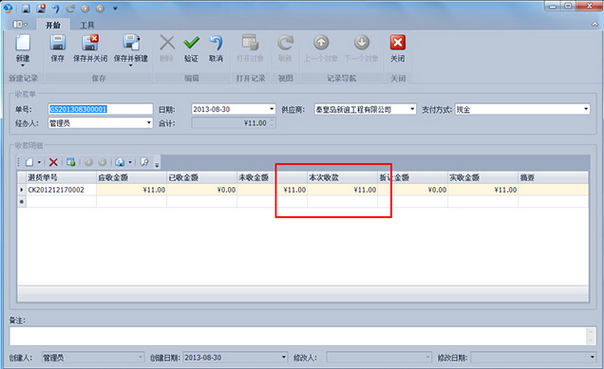Click export icon in detail grid toolbar

pos(120,162)
